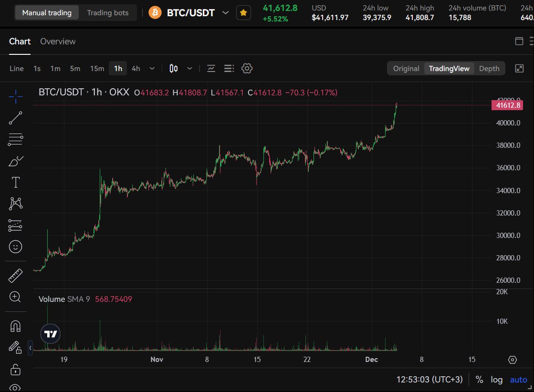Open the chart display list options

click(229, 68)
